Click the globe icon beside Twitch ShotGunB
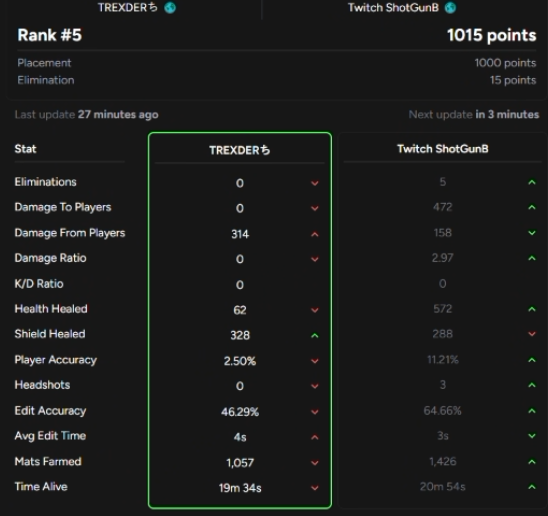Screen dimensions: 548x516 (450, 8)
